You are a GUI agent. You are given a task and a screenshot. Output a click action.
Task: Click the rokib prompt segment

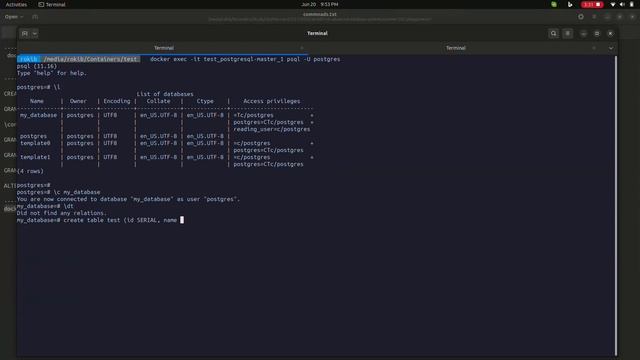[28, 59]
